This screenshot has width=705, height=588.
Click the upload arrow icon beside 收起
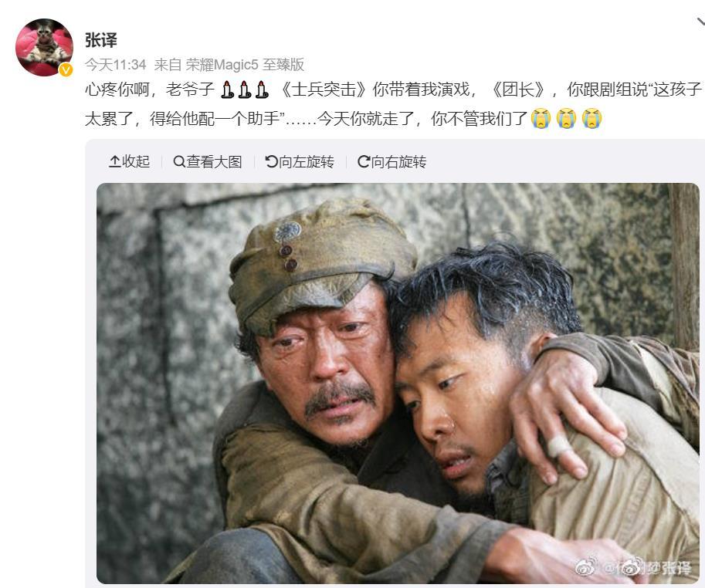coord(114,161)
